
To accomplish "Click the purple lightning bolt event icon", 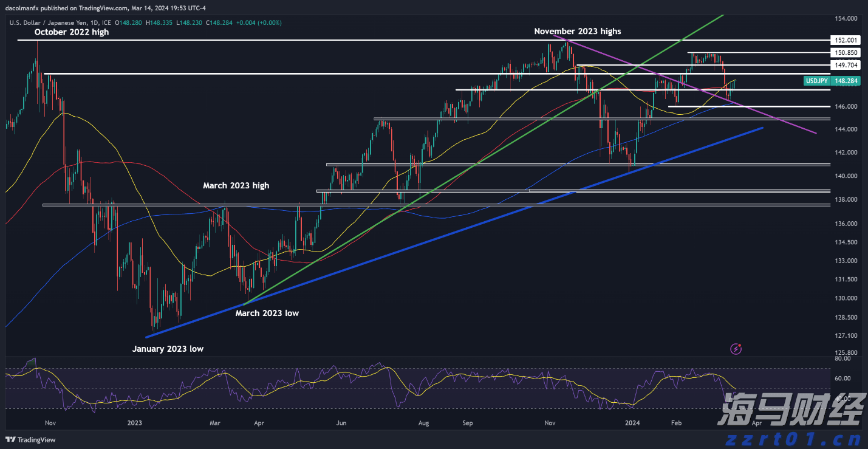I will tap(736, 349).
